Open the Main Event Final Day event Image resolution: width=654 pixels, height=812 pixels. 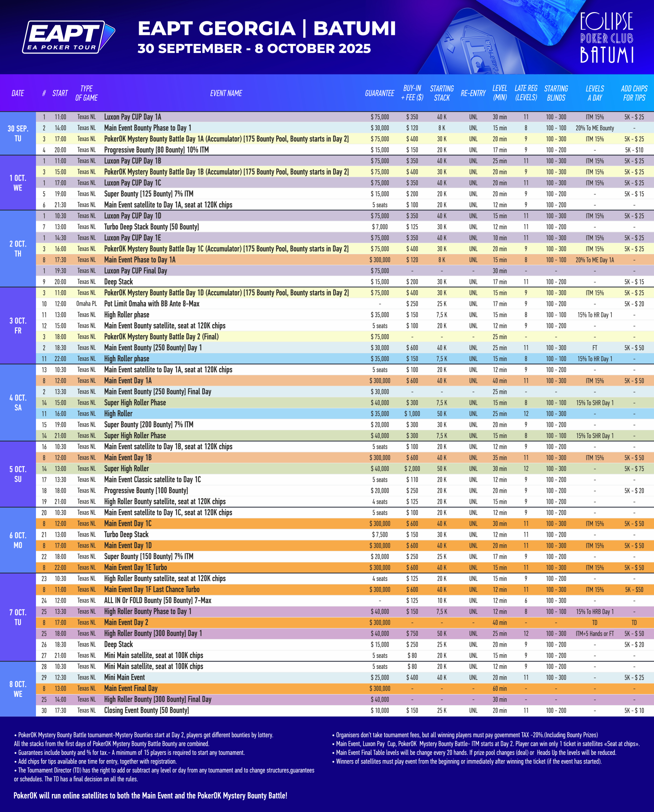click(x=131, y=689)
